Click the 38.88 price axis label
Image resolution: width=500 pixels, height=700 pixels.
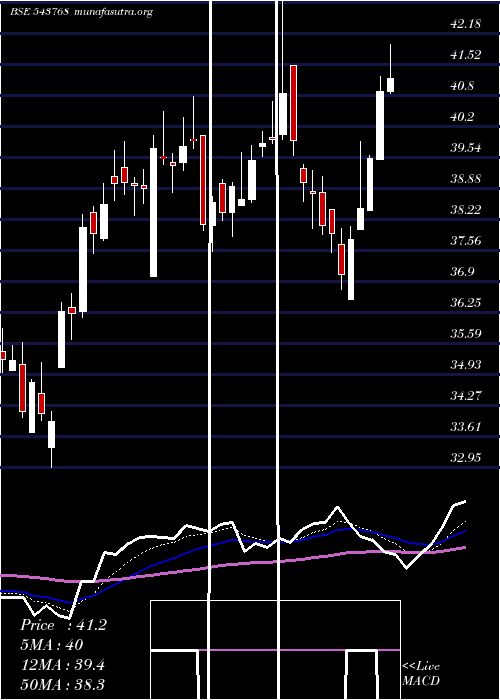coord(466,179)
